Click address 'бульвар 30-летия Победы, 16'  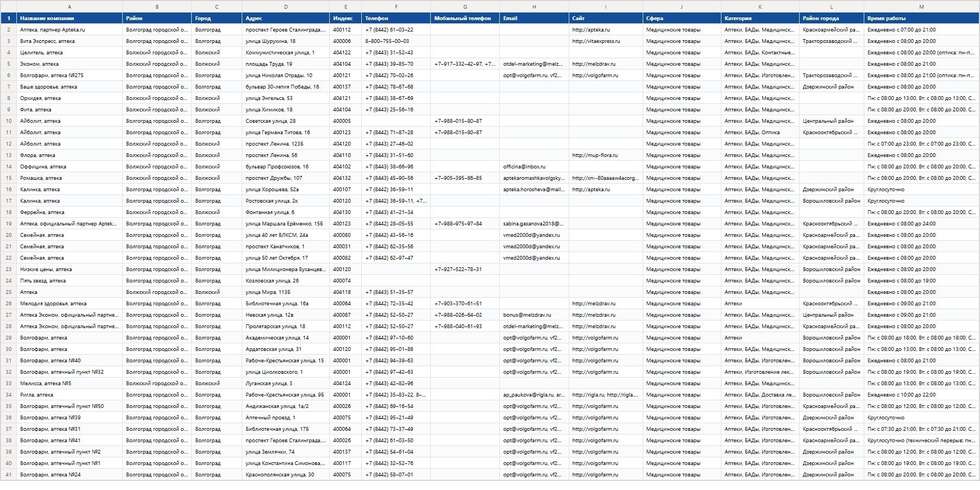click(x=286, y=87)
